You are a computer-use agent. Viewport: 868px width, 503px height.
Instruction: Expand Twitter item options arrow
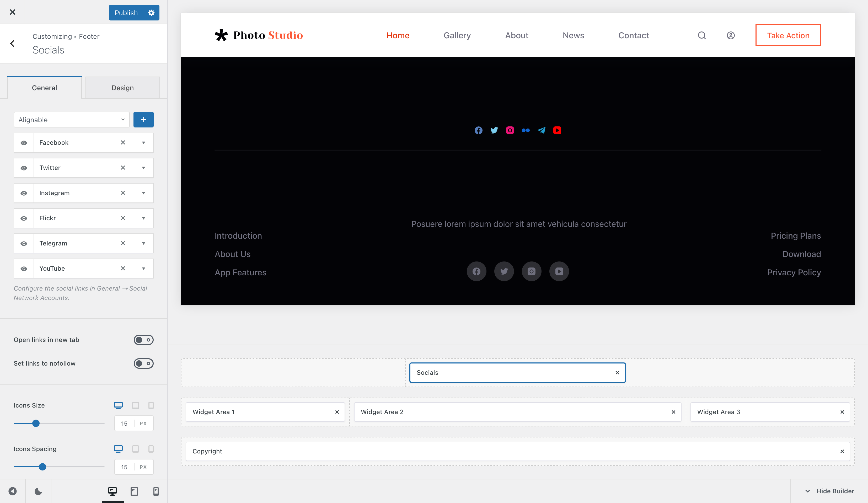coord(143,167)
